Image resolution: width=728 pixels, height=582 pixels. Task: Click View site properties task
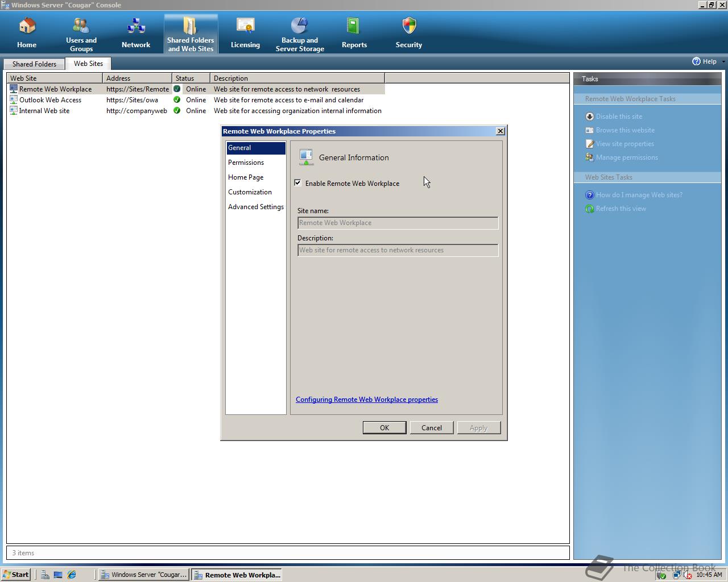pos(625,144)
